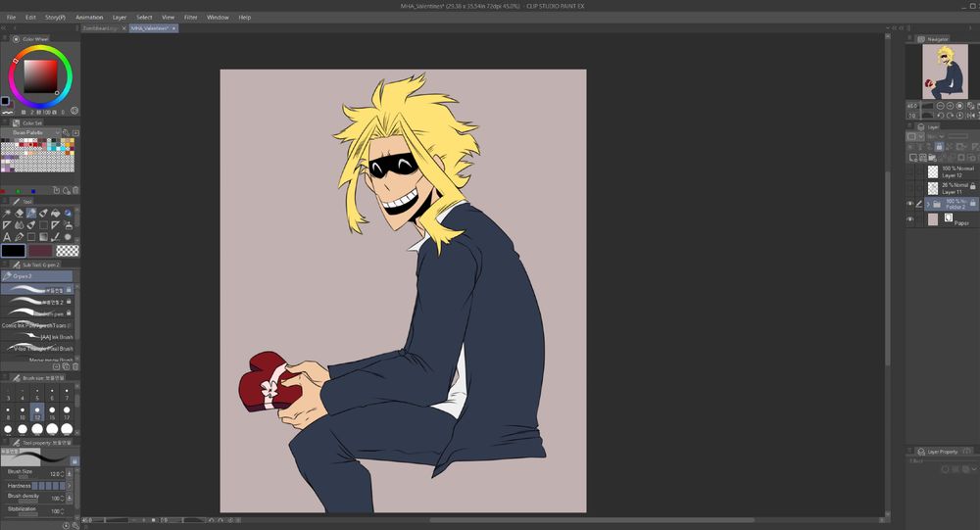Select the Gradient tool icon
Image resolution: width=980 pixels, height=530 pixels.
coord(43,237)
